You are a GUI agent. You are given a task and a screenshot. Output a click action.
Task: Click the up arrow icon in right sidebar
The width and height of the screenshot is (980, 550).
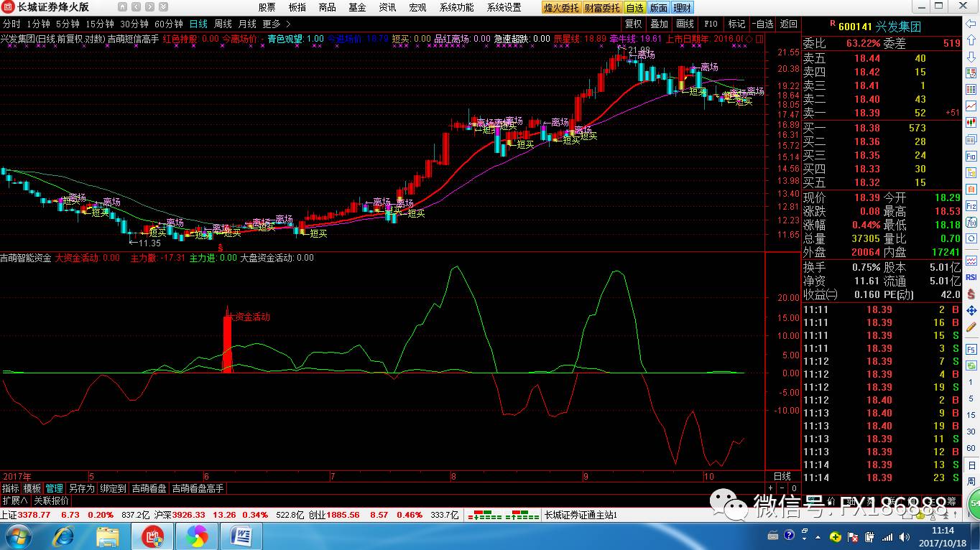[x=971, y=39]
